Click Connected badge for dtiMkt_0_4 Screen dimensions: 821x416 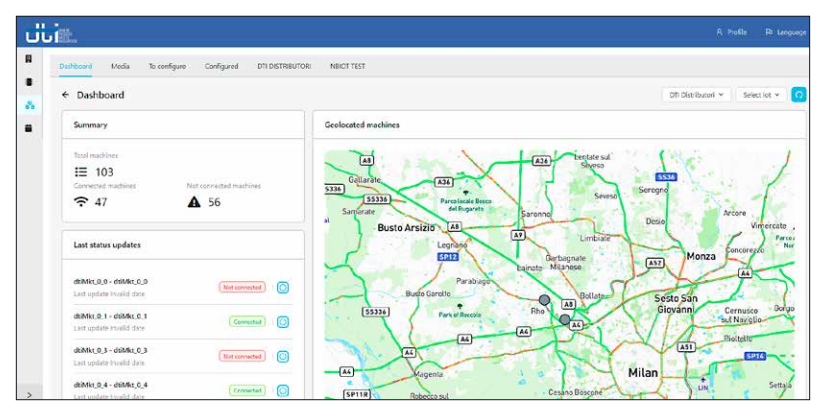[247, 390]
